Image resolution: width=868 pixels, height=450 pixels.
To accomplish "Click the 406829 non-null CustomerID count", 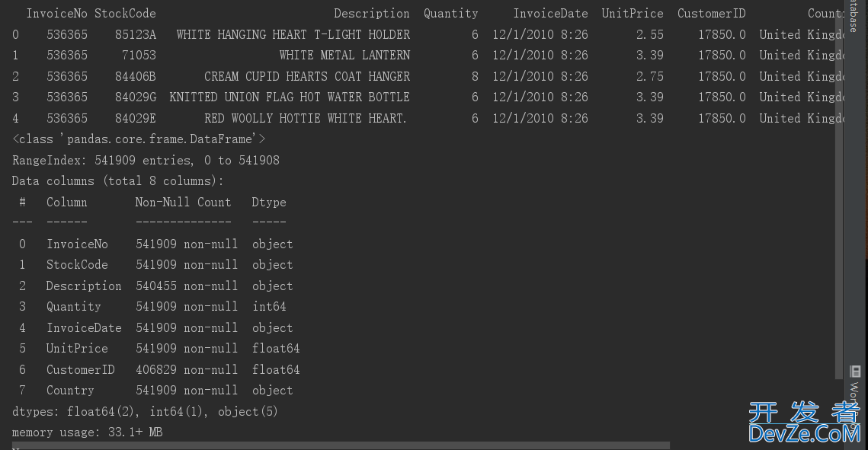I will click(187, 370).
